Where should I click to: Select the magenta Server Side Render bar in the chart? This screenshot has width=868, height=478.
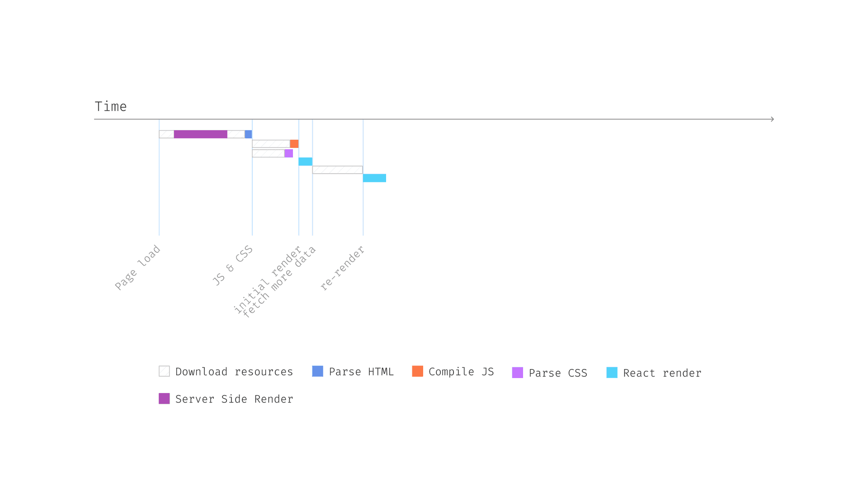tap(200, 134)
